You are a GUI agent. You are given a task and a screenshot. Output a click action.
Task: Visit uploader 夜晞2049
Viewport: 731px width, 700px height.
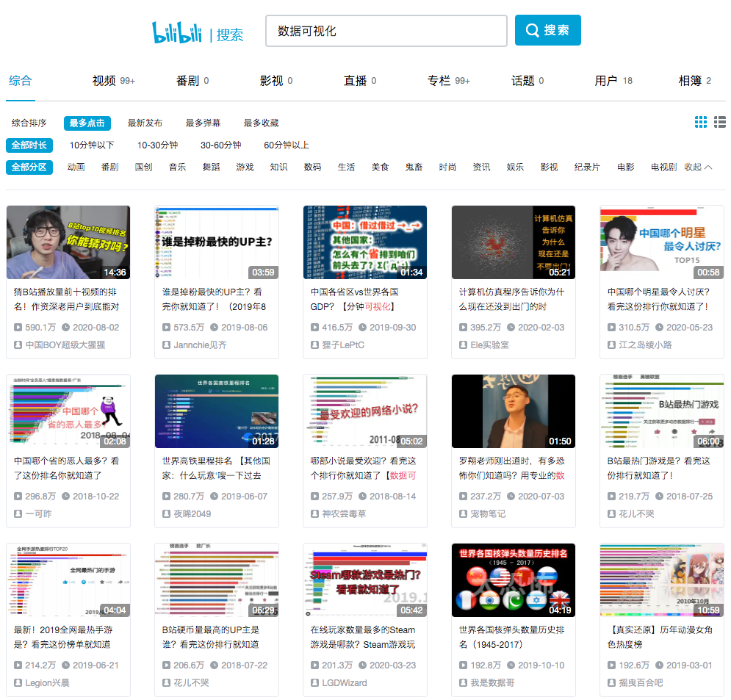tap(192, 513)
